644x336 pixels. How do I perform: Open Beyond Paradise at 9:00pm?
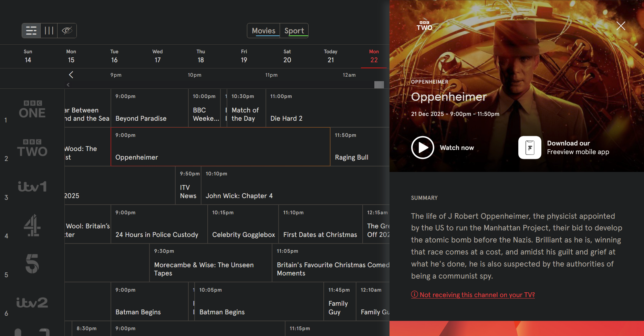pyautogui.click(x=149, y=108)
